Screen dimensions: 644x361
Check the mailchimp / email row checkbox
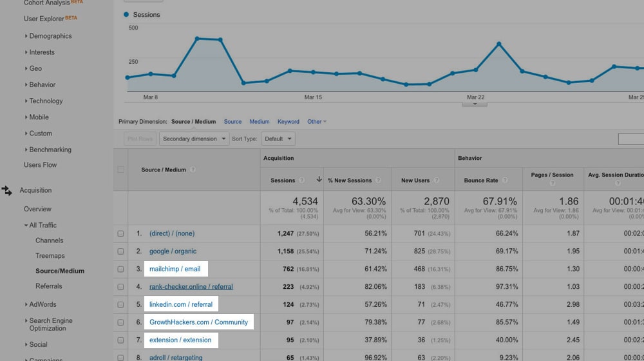[121, 269]
